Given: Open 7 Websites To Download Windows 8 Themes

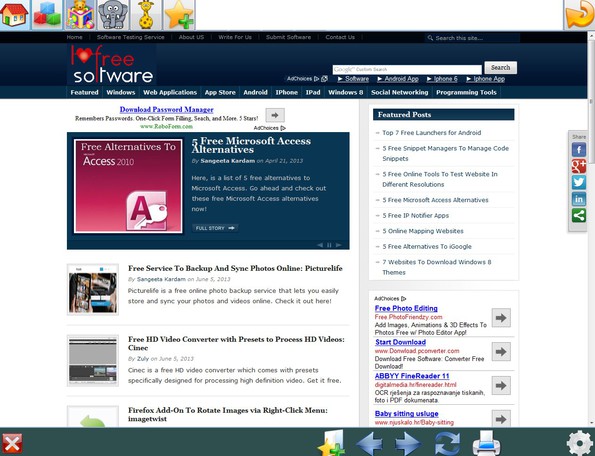Looking at the screenshot, I should coord(436,267).
